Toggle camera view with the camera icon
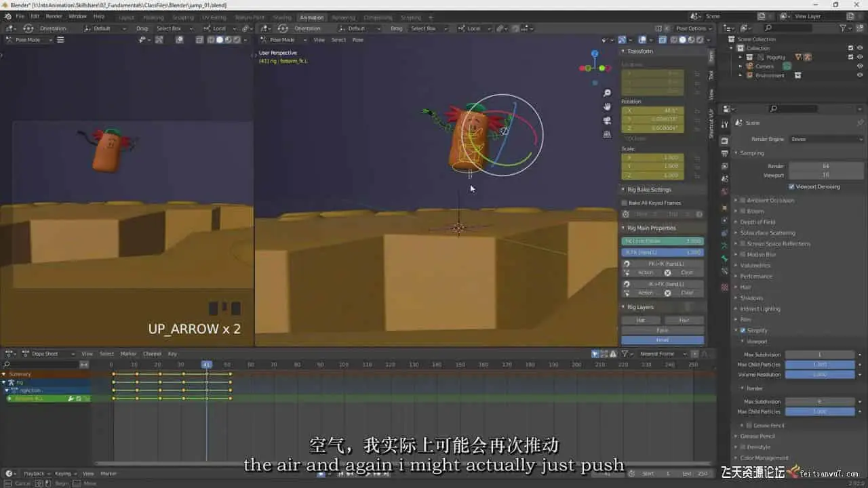The width and height of the screenshot is (868, 488). tap(607, 121)
